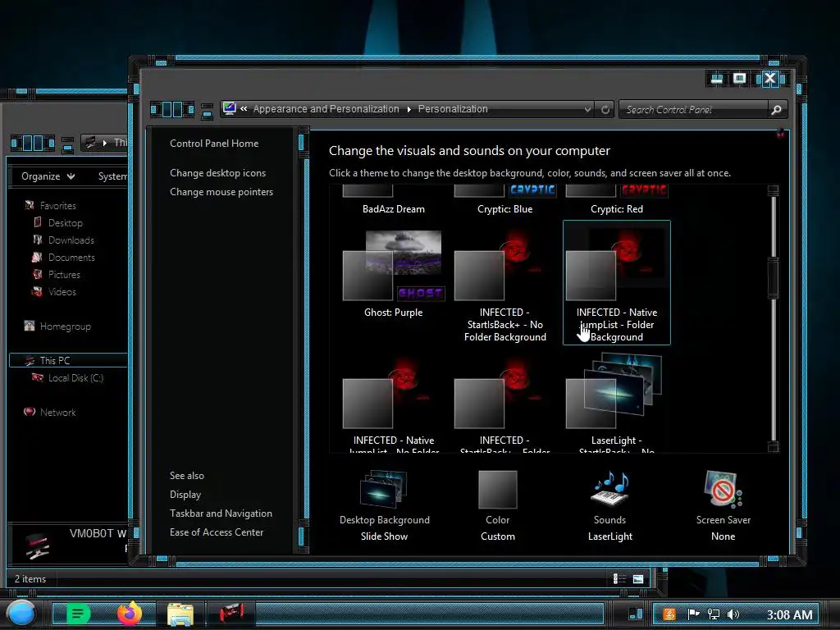Open the Screen Saver None settings icon

(723, 490)
